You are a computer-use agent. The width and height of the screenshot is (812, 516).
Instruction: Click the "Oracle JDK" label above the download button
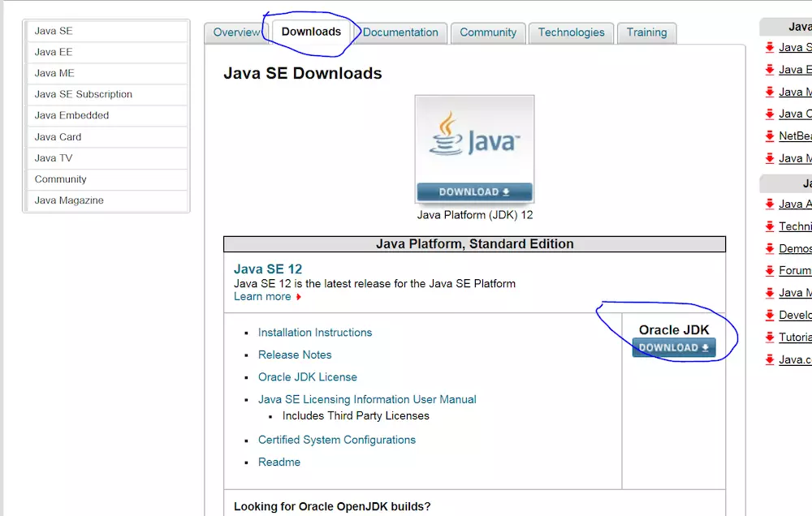[x=674, y=329]
